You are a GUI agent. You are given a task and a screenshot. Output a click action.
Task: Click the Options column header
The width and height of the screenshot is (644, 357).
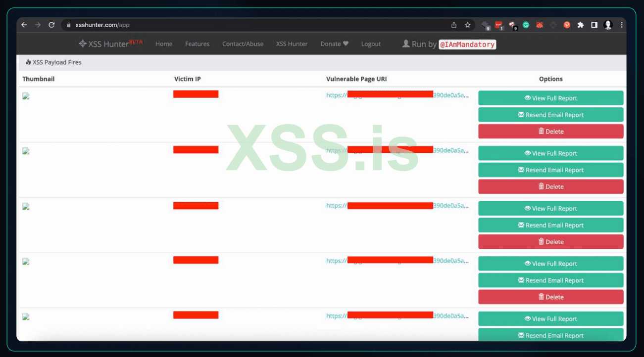coord(551,79)
